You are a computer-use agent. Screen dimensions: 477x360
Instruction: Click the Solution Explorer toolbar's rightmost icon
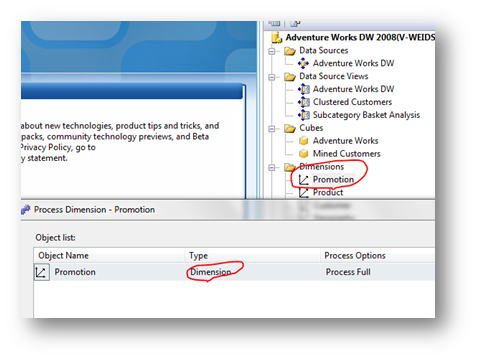(295, 23)
